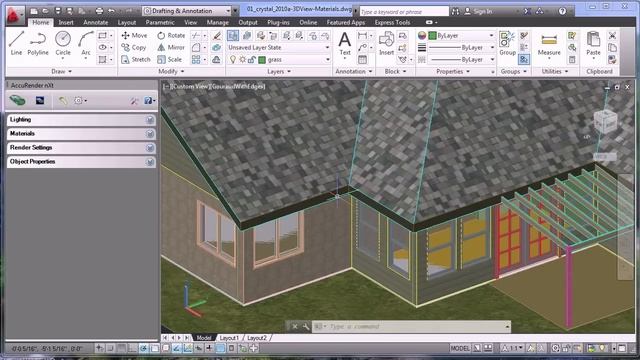Image resolution: width=640 pixels, height=360 pixels.
Task: Select the Arc tool
Action: pos(86,43)
